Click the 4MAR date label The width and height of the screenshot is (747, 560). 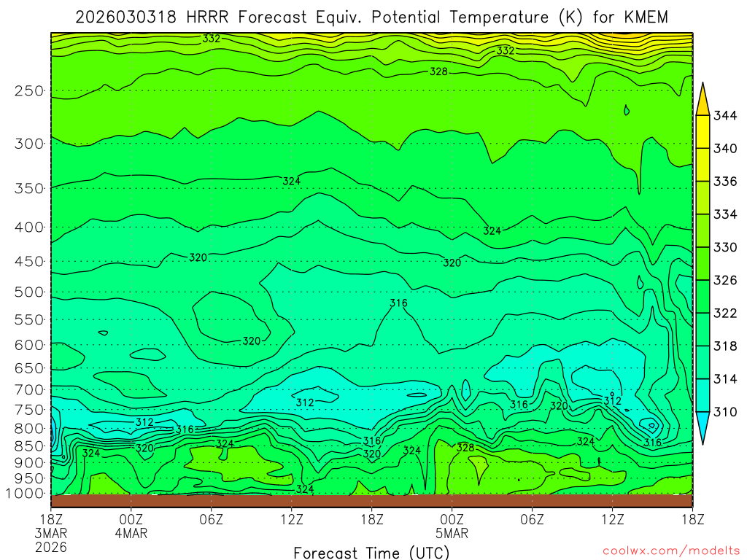point(131,533)
